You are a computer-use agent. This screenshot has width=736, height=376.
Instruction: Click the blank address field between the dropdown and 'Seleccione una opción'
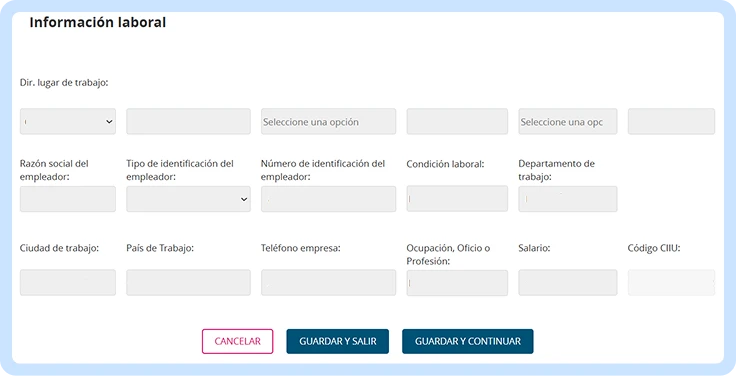pyautogui.click(x=188, y=122)
